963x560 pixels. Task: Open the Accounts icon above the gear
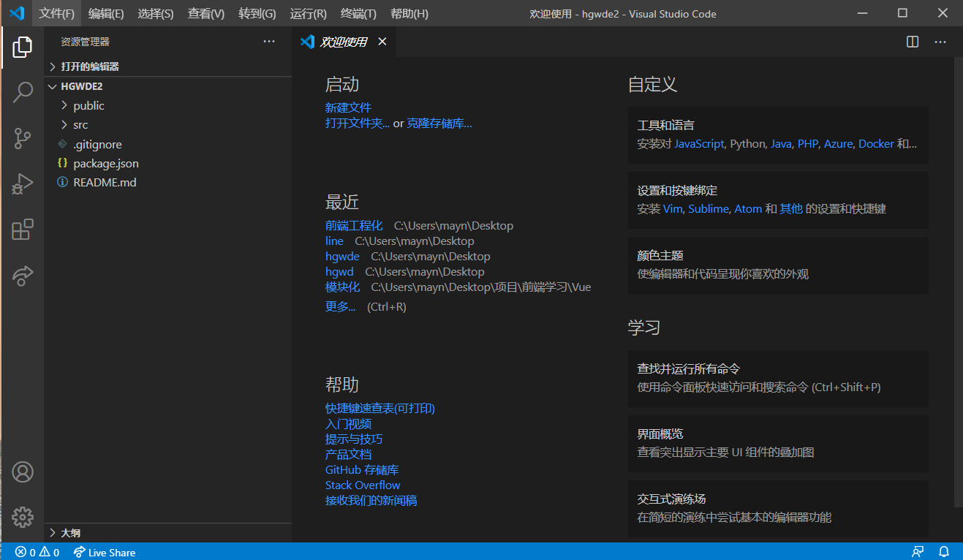(23, 472)
